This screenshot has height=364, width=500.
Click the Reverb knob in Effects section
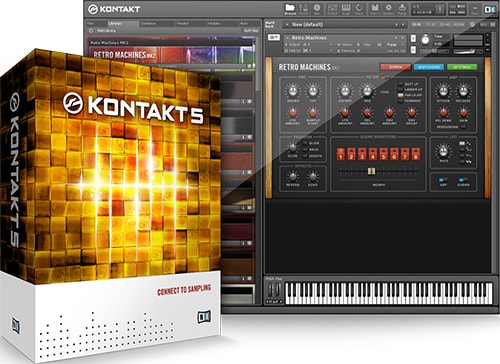pos(293,176)
